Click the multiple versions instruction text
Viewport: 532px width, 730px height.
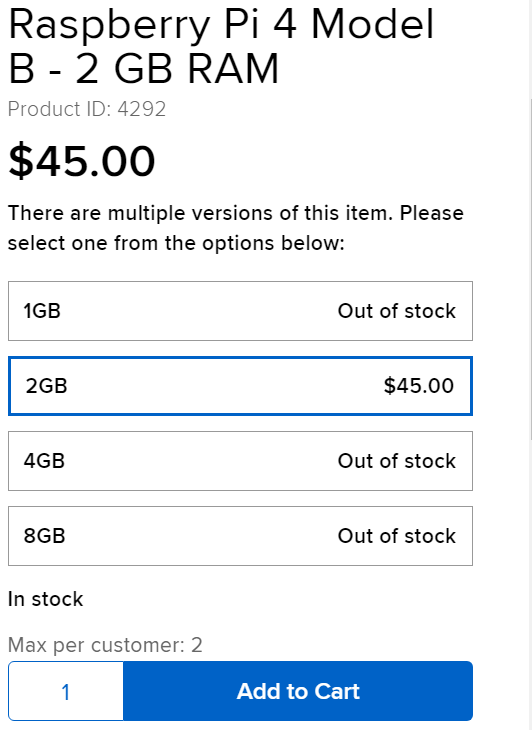236,228
